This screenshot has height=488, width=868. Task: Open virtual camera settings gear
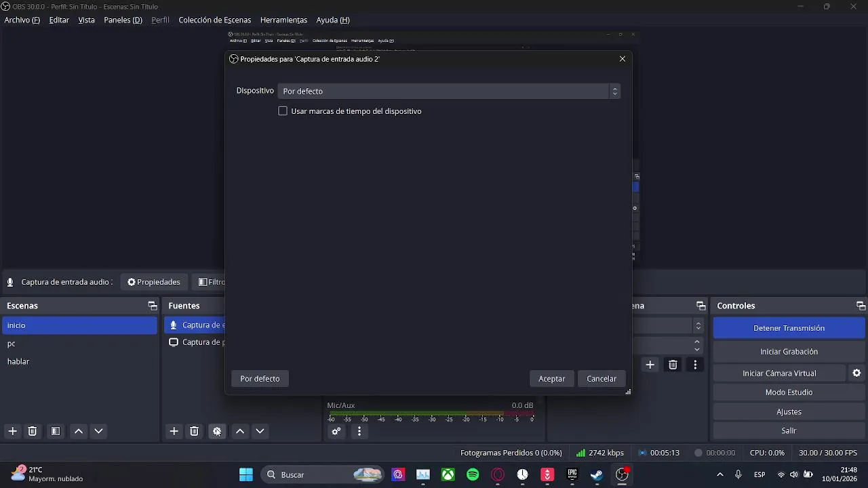(x=856, y=373)
